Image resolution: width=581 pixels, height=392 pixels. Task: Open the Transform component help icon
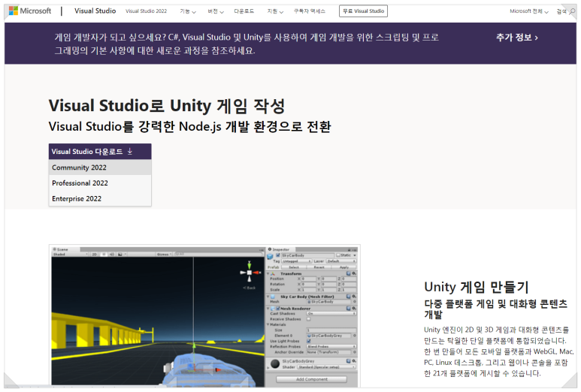click(349, 273)
